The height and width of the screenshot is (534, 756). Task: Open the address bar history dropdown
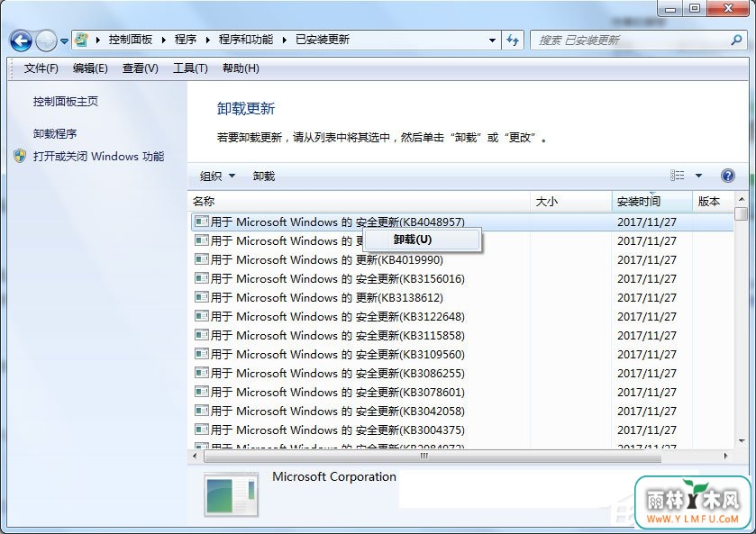point(492,41)
